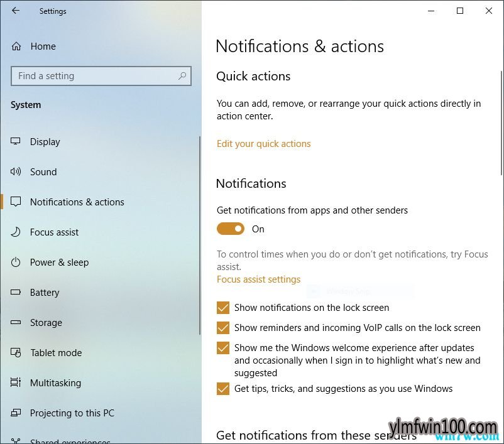Click 'Get notifications from apps and other senders' text
Viewport: 504px width, 444px height.
312,210
